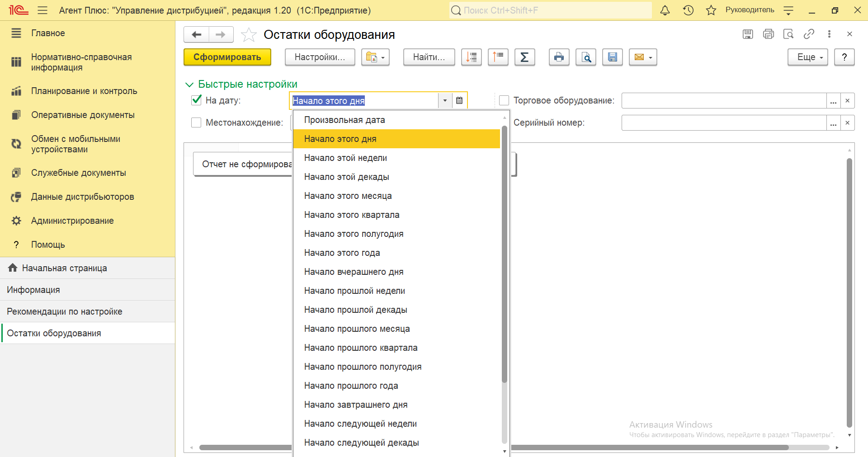Open the service panel settings icon in title bar
Image resolution: width=868 pixels, height=457 pixels.
point(788,10)
